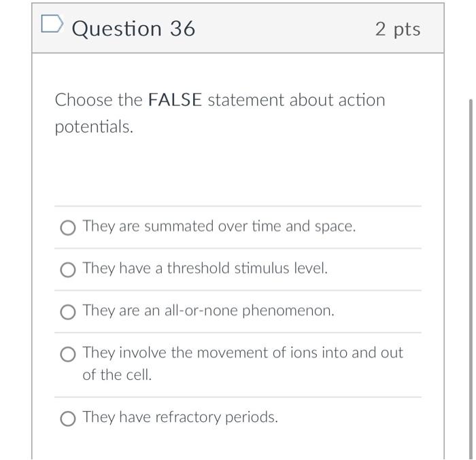Click the prompt text 'Choose the'

(x=99, y=101)
